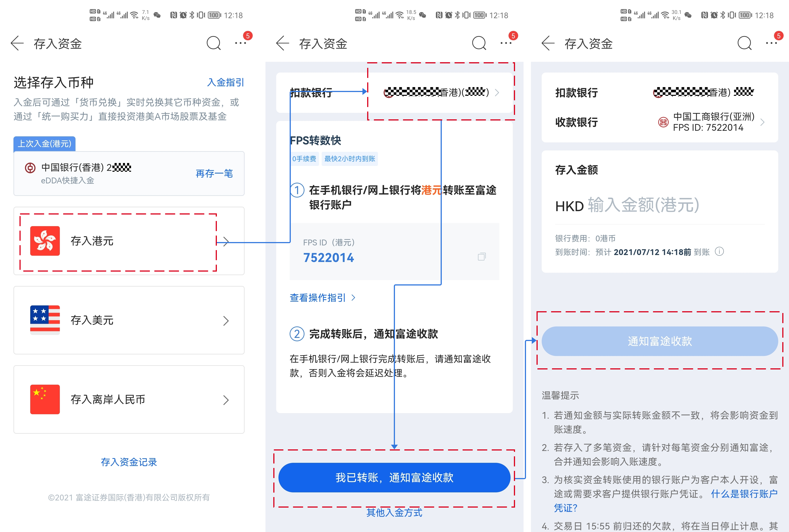789x532 pixels.
Task: Open search on middle screen header
Action: 479,43
